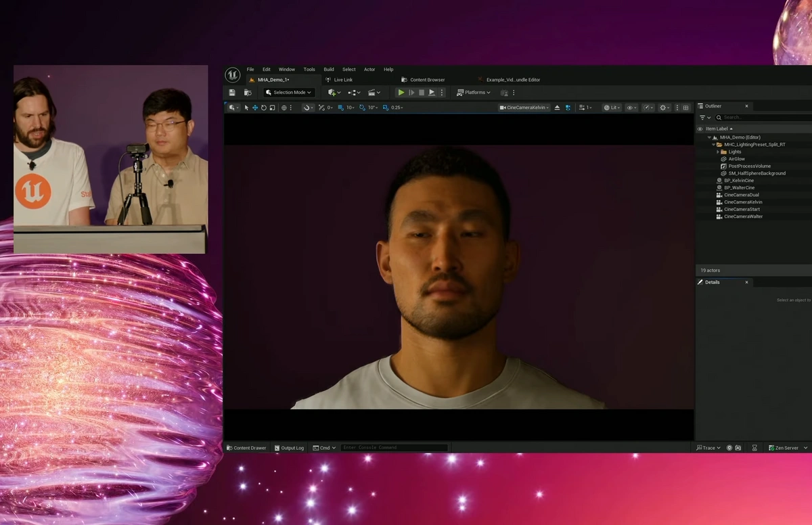Open the Selection Mode dropdown
The image size is (812, 525).
289,93
